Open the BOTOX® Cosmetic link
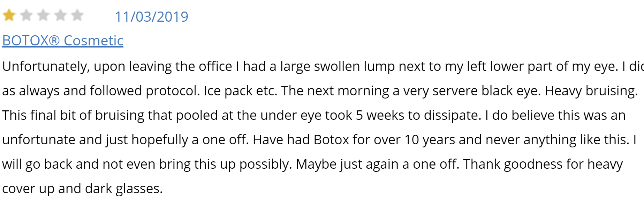644x197 pixels. [63, 41]
